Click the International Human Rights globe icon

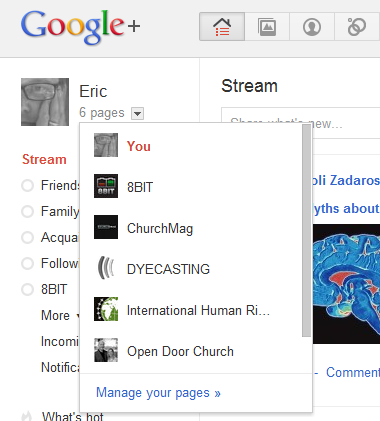106,309
